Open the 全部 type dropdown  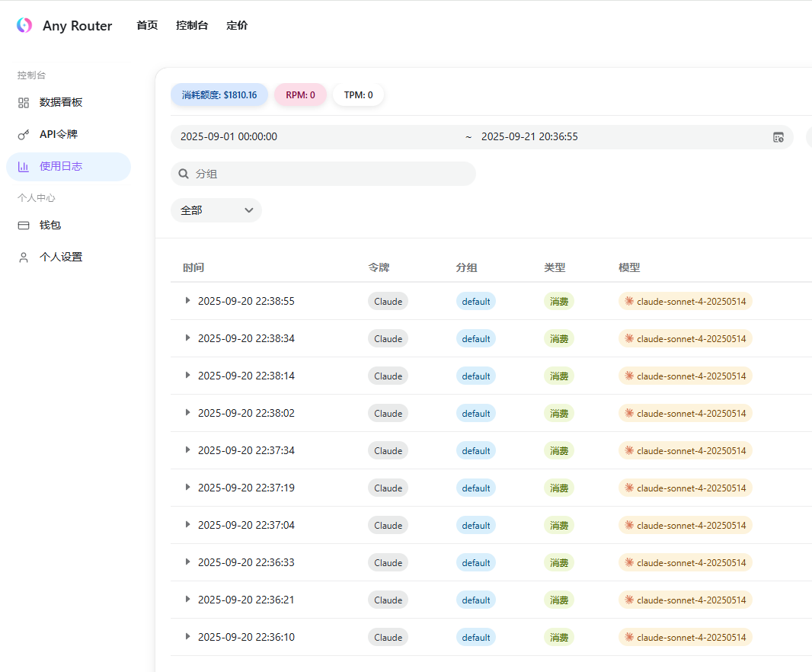pos(216,210)
